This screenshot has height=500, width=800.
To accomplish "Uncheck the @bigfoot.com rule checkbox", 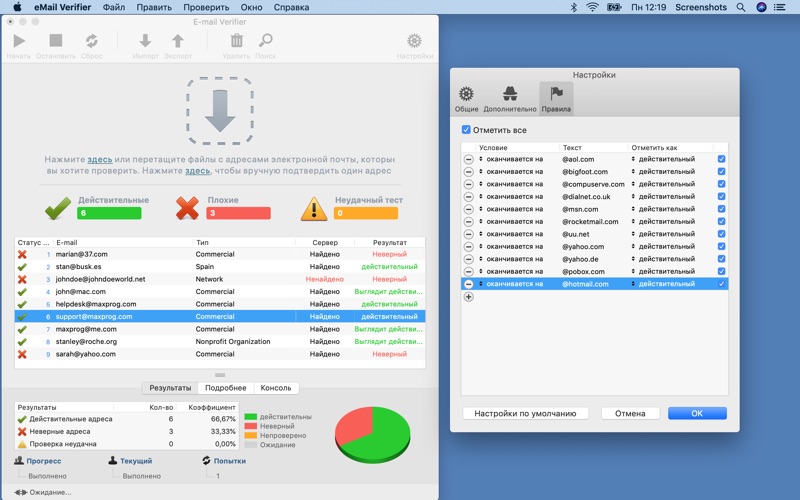I will pyautogui.click(x=721, y=171).
